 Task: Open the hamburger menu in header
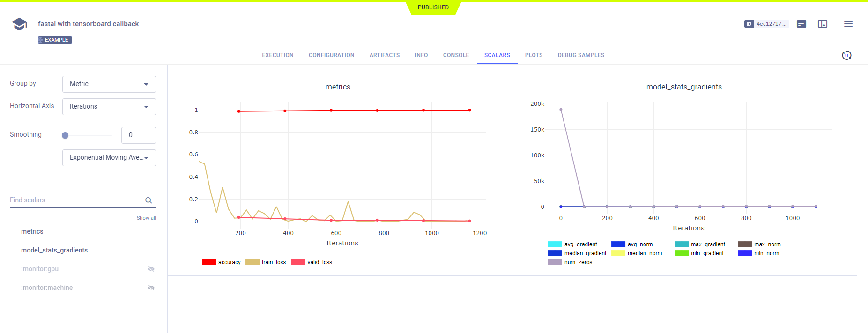[848, 24]
